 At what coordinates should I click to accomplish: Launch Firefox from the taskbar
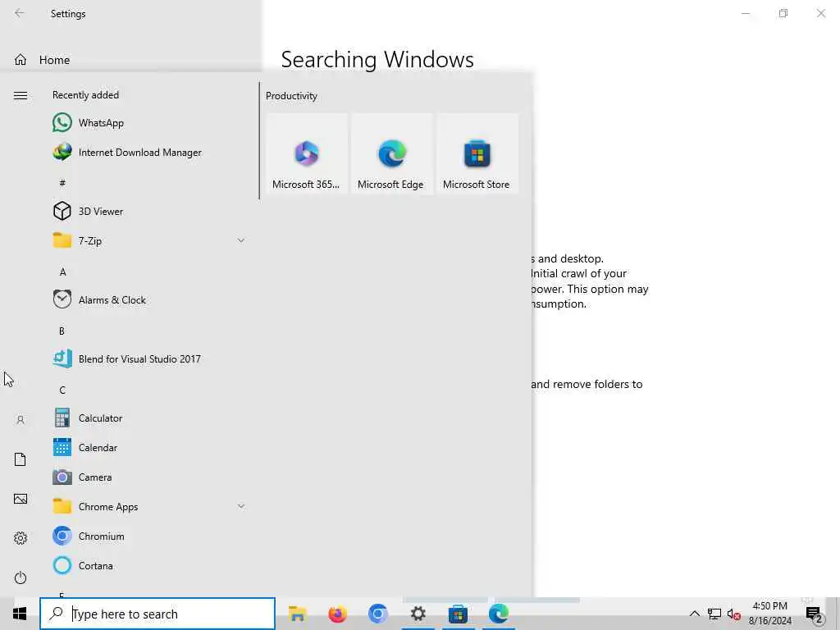pos(337,614)
